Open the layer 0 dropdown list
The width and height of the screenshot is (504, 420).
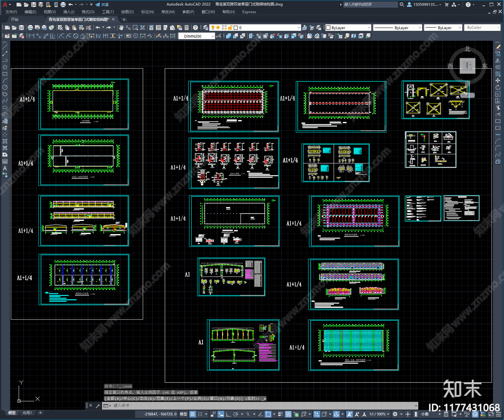tap(255, 28)
